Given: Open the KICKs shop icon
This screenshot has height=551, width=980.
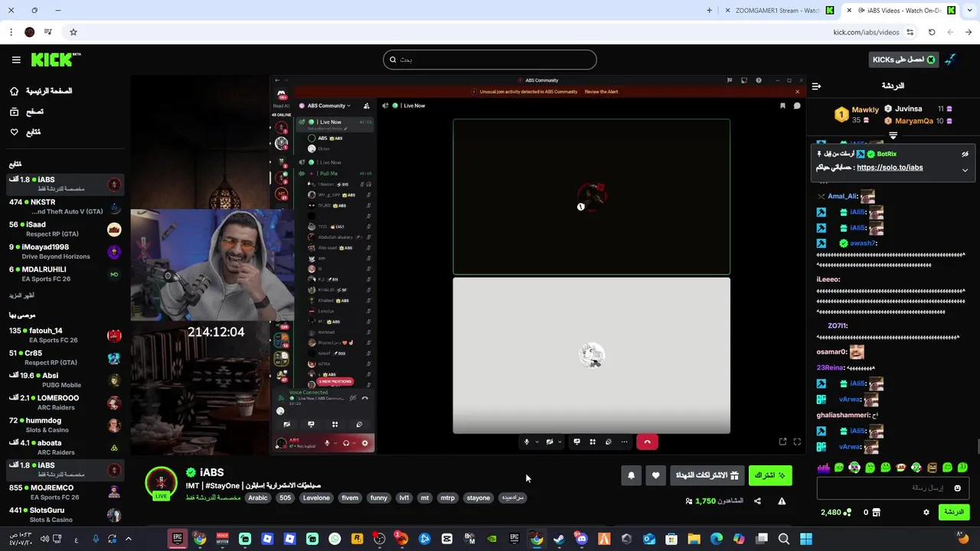Looking at the screenshot, I should [877, 512].
